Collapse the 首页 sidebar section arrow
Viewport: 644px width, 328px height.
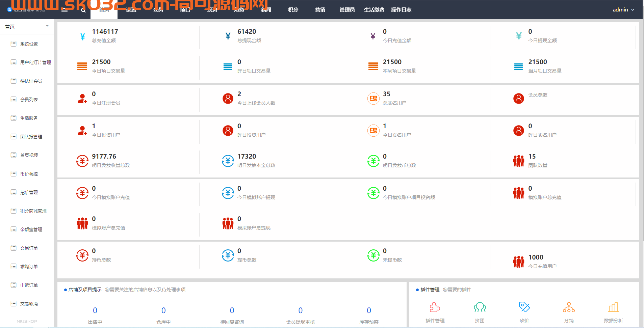(x=47, y=26)
